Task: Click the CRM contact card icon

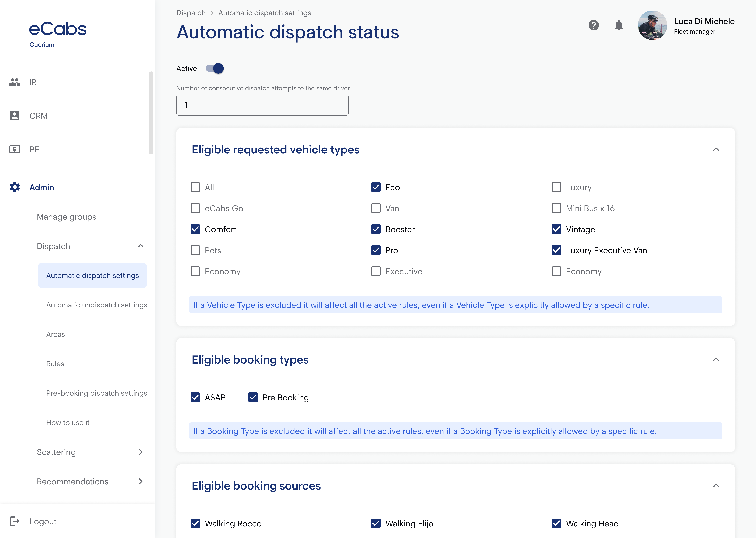Action: 15,116
